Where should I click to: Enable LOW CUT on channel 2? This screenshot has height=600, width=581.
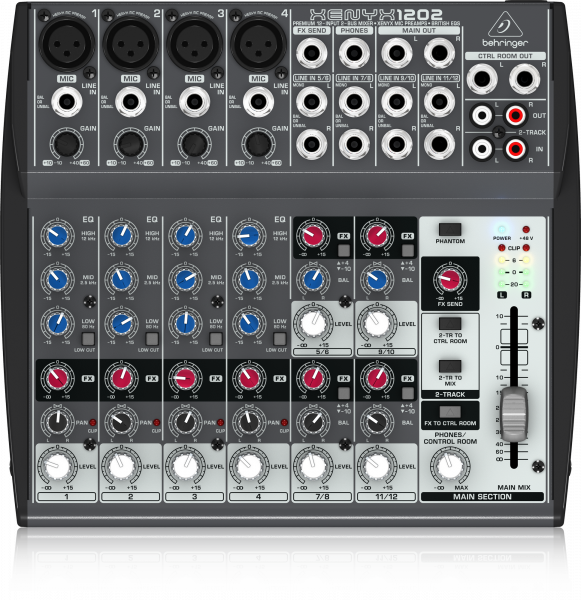pos(152,339)
